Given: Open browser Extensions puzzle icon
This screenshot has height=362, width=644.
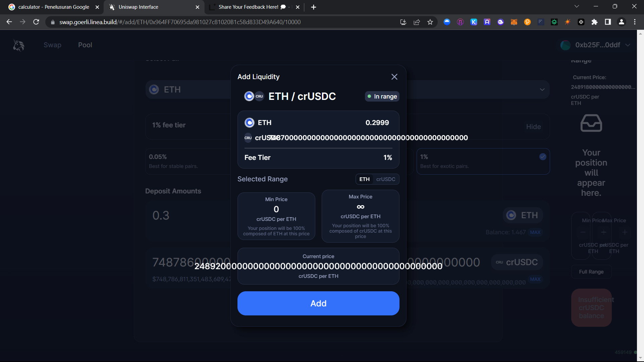Looking at the screenshot, I should coord(594,22).
